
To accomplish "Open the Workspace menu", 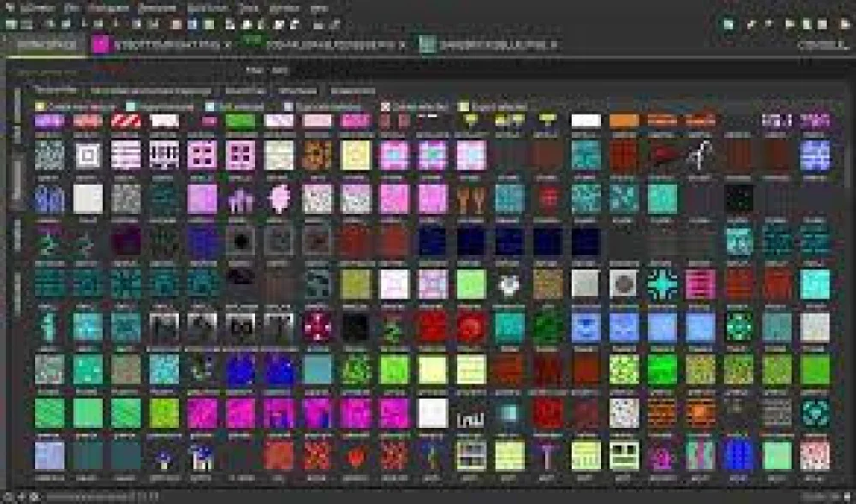I will (x=108, y=9).
